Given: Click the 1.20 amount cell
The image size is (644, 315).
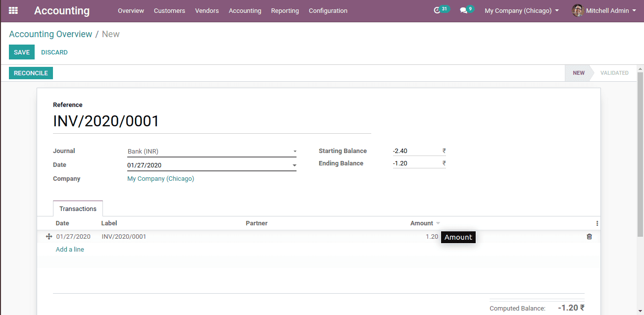Looking at the screenshot, I should tap(432, 237).
